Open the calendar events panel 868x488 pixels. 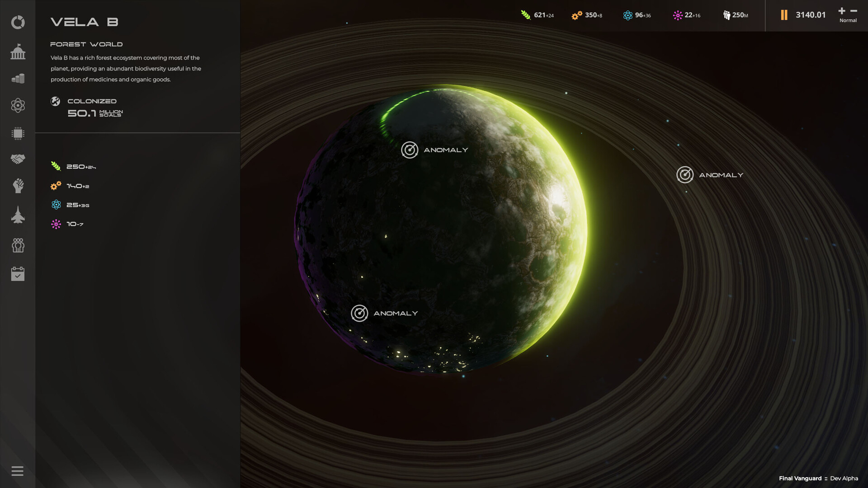tap(18, 273)
